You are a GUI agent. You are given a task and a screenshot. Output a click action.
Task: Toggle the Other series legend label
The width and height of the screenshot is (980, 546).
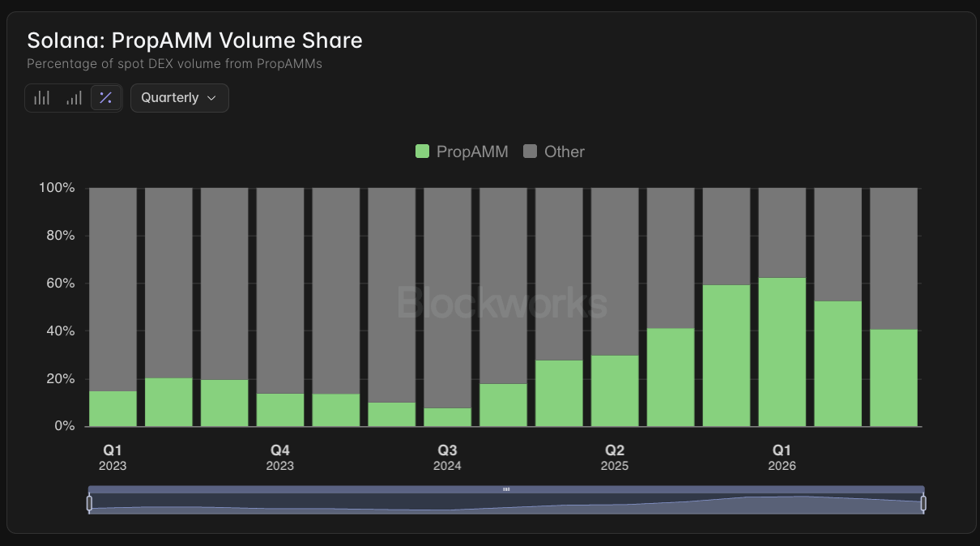[x=565, y=151]
